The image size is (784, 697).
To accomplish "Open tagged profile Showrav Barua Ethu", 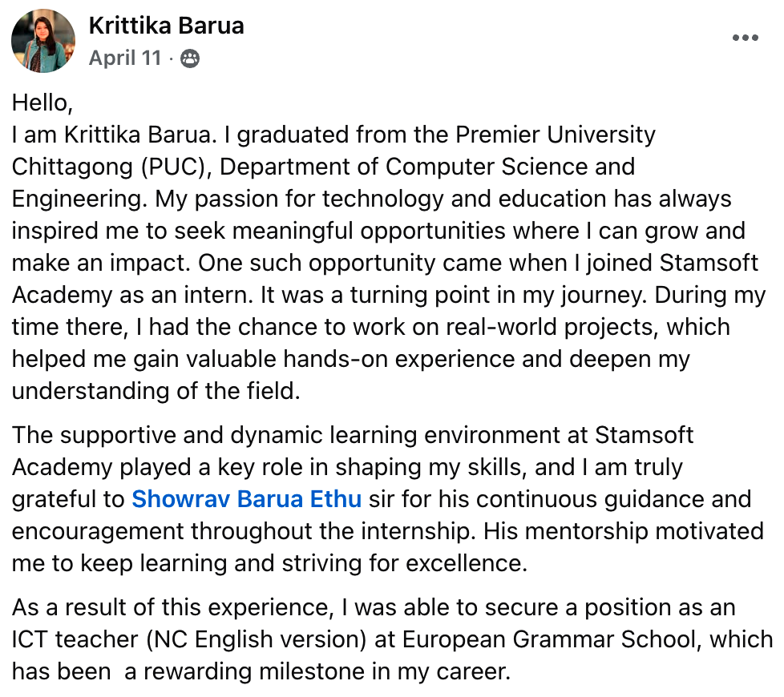I will [x=246, y=498].
